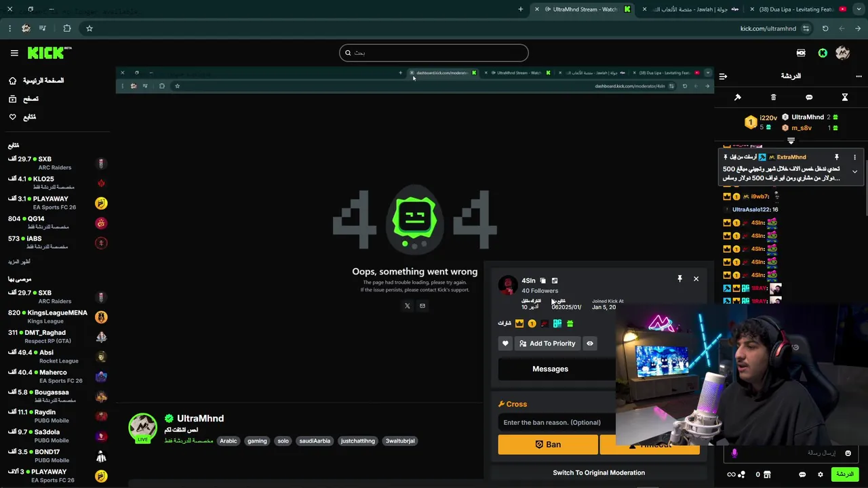Open DMT_Raghad recommended channel

pos(58,337)
